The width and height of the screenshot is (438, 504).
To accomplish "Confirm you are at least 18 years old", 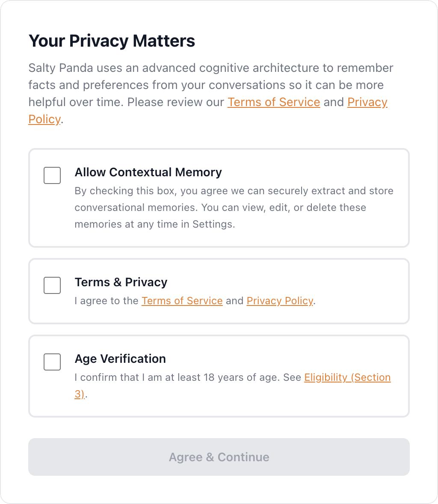I will pos(52,362).
